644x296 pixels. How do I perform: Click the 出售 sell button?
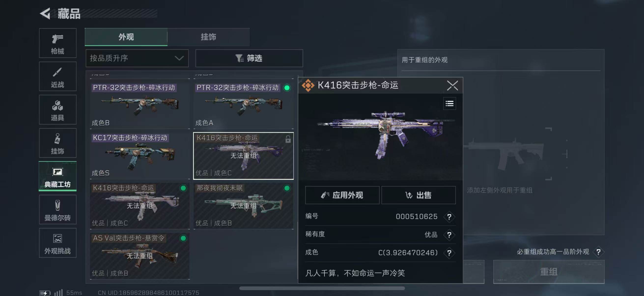point(419,195)
